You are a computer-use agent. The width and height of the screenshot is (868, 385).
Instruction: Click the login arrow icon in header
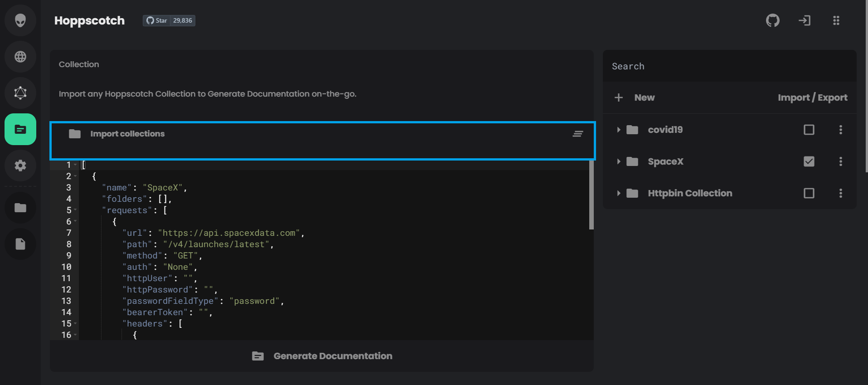[805, 20]
